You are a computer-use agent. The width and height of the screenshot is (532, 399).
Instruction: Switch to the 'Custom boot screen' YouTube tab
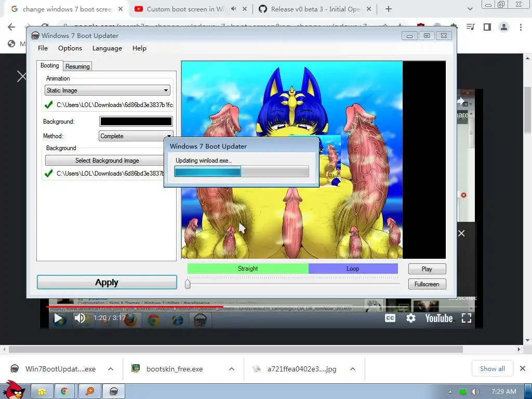(x=185, y=9)
